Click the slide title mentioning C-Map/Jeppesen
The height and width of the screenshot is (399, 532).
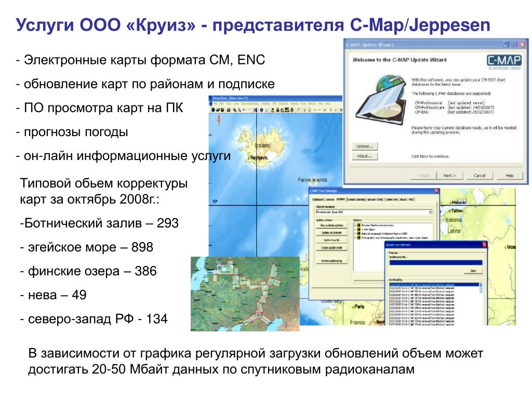tap(253, 25)
